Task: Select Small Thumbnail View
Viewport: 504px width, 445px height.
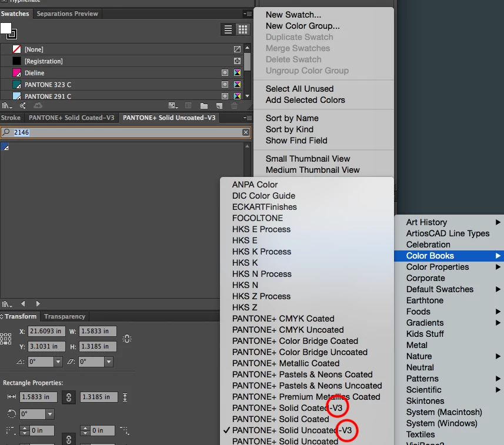Action: [323, 159]
